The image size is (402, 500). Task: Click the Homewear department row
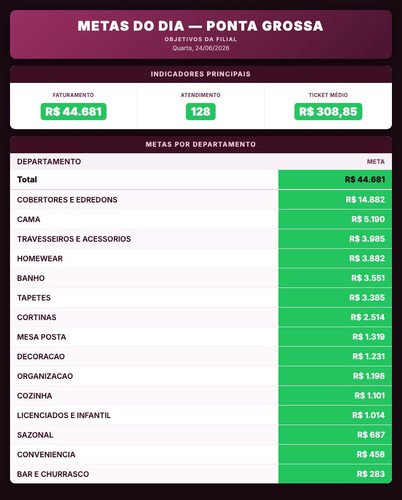[x=201, y=258]
